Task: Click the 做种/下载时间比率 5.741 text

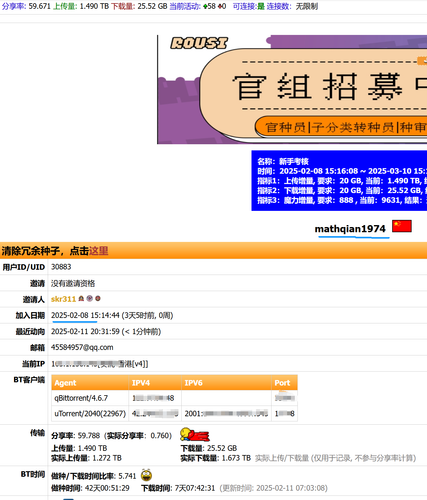Action: [94, 476]
